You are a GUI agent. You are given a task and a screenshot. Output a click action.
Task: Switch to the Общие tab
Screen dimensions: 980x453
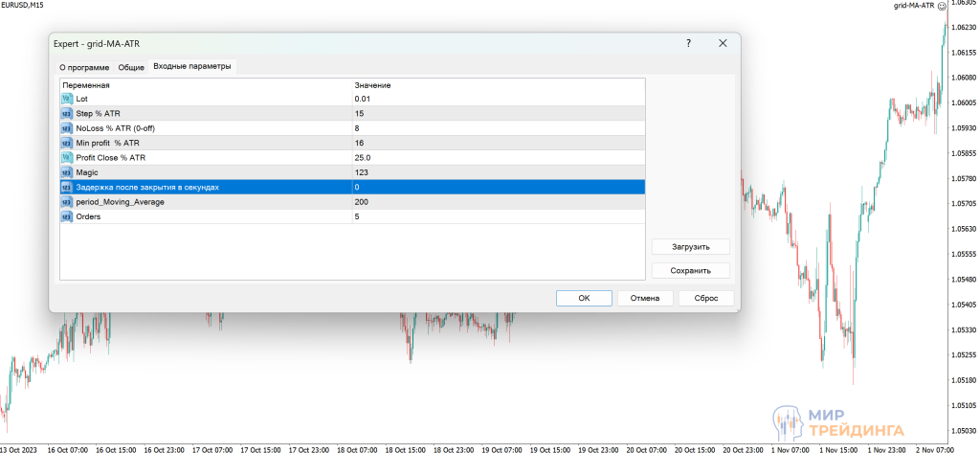point(131,67)
